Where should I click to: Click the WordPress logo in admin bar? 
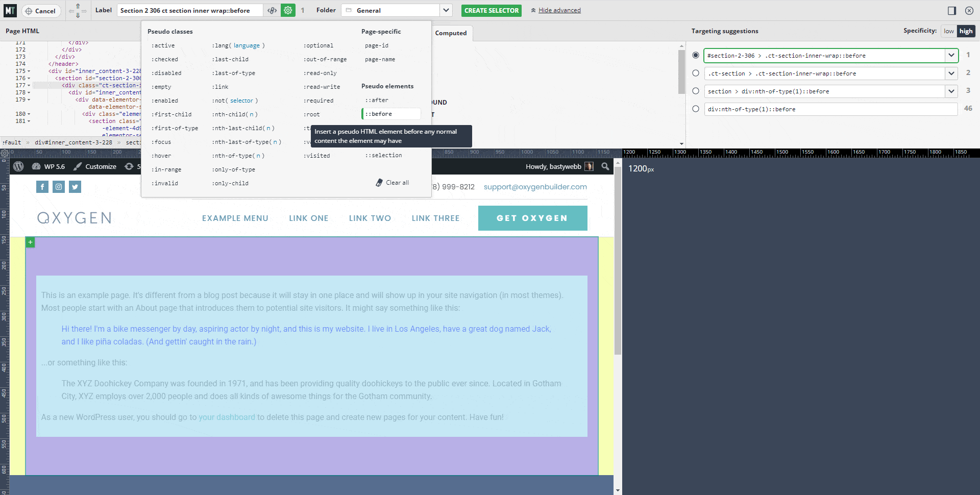coord(18,166)
